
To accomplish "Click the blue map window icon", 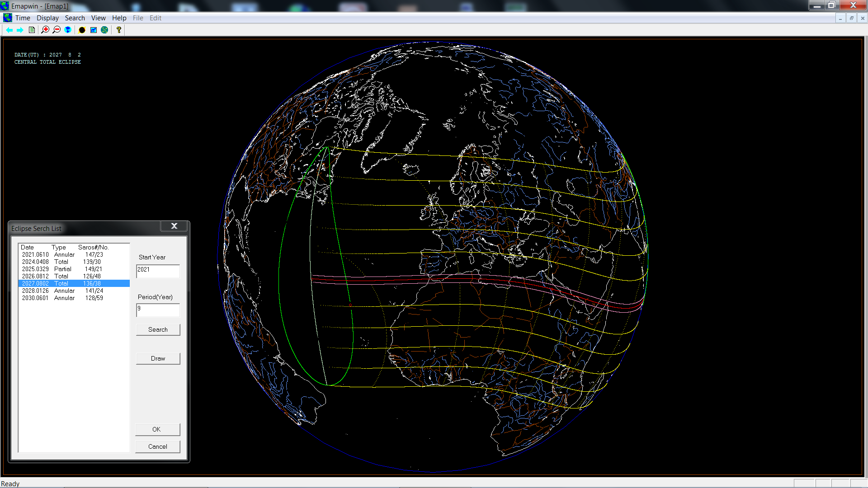I will [x=94, y=30].
